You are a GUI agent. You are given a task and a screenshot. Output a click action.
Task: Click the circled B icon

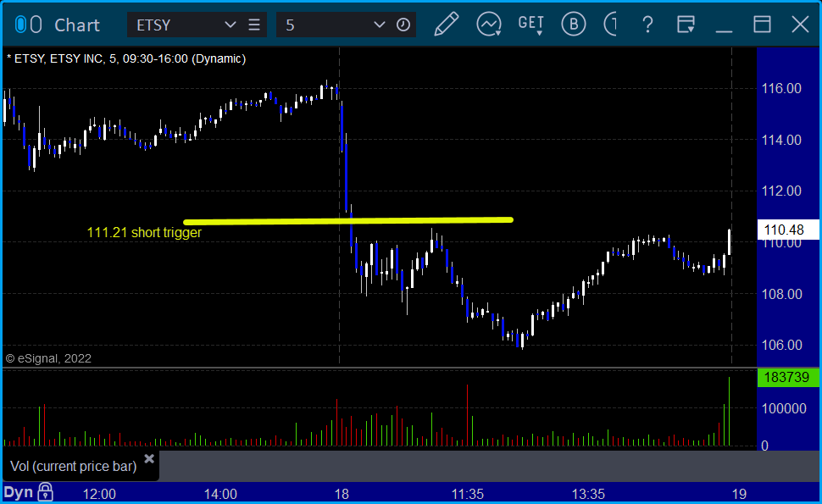[574, 25]
